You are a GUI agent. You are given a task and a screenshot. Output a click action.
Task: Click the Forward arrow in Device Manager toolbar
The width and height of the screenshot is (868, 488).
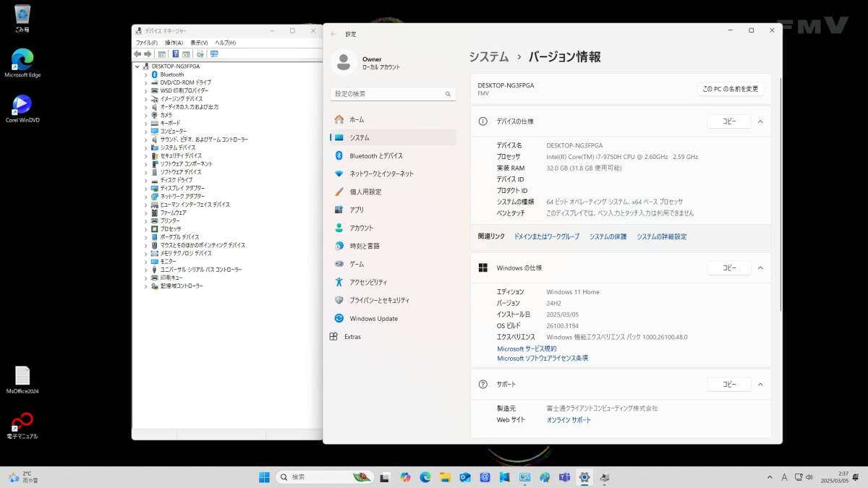coord(148,53)
